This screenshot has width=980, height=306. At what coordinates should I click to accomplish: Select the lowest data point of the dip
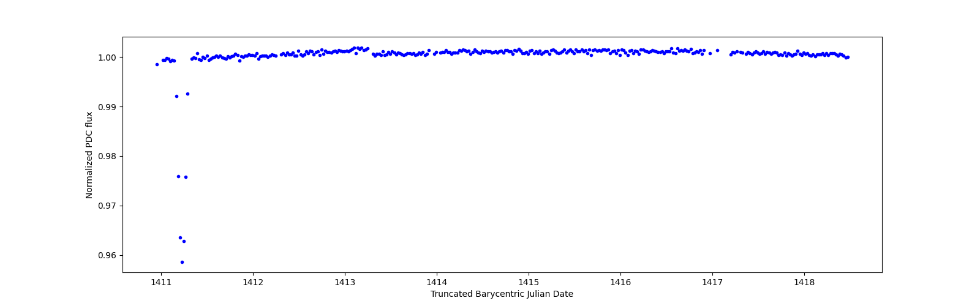click(182, 262)
